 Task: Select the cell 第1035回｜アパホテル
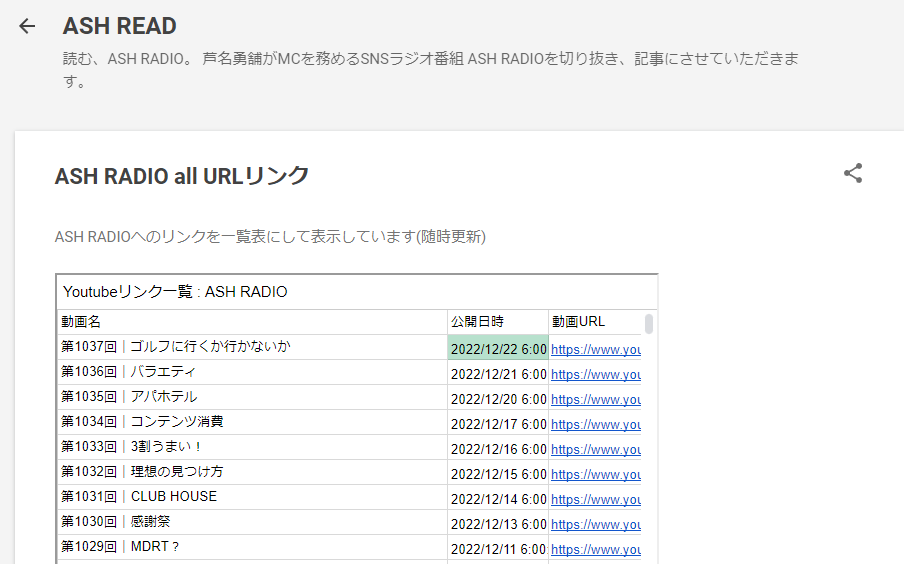pos(253,397)
